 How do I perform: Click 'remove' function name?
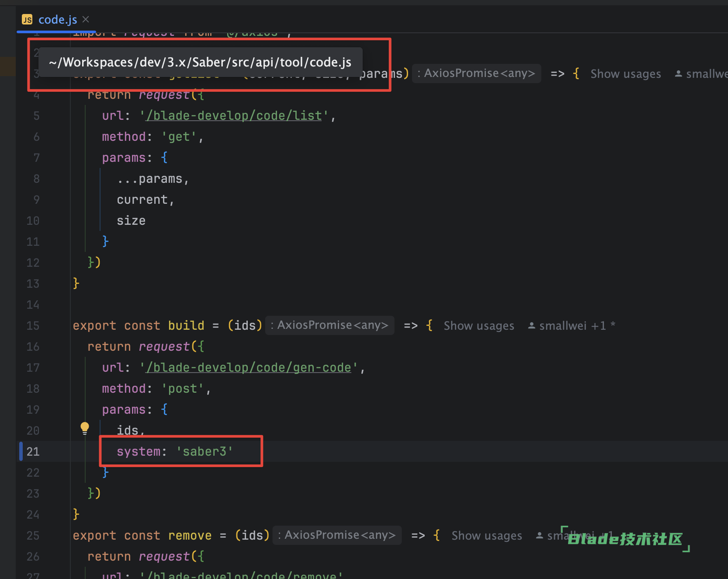click(190, 536)
